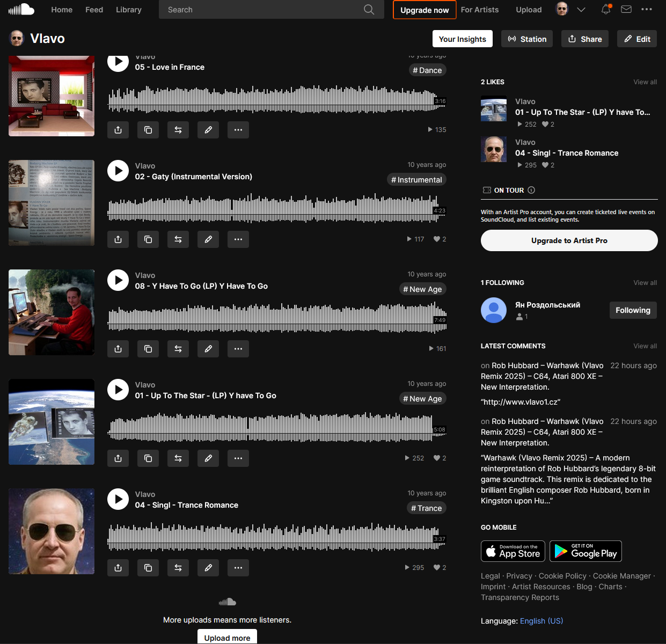Seek in Gaty Instrumental waveform
The height and width of the screenshot is (644, 666).
pyautogui.click(x=277, y=208)
